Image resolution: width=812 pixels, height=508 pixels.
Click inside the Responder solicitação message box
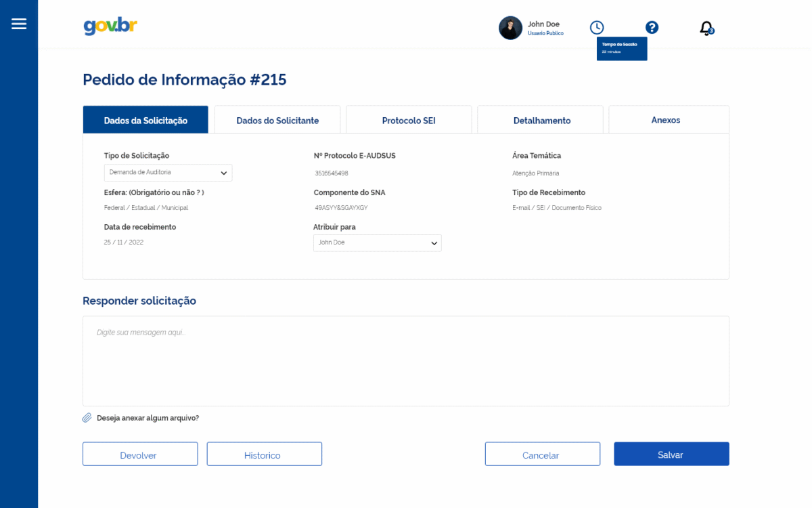pyautogui.click(x=406, y=359)
